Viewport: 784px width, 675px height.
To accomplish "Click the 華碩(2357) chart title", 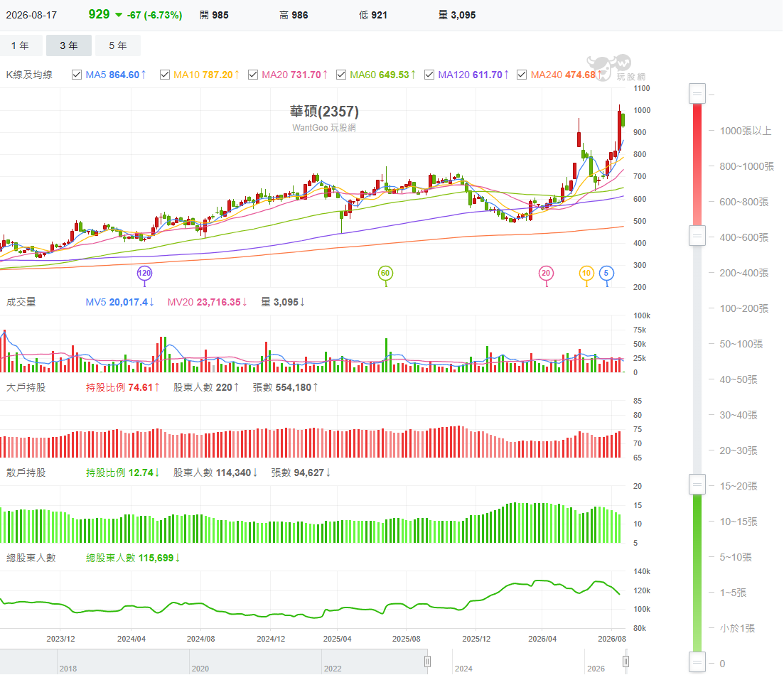I will tap(325, 111).
